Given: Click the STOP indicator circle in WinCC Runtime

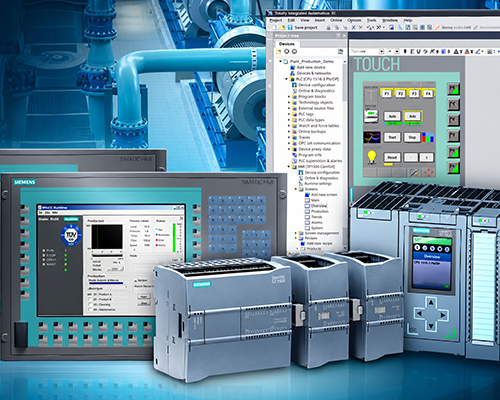Looking at the screenshot, I should pos(44,255).
